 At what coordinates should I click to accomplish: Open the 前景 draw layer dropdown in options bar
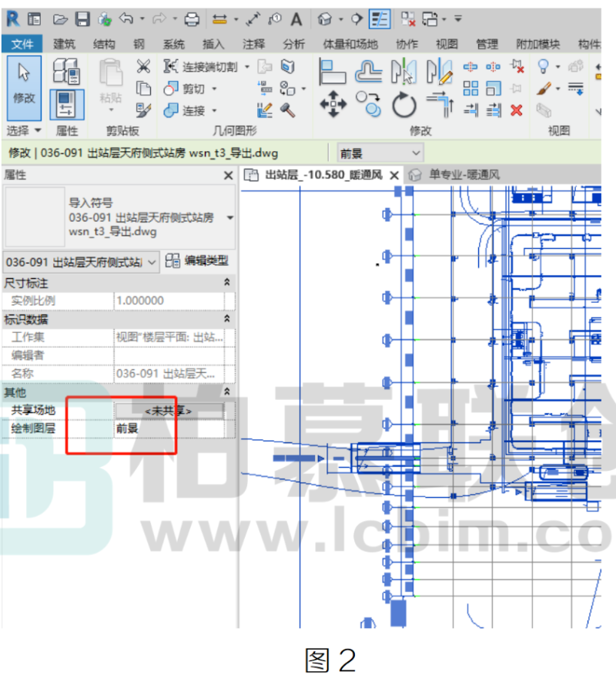[x=379, y=153]
